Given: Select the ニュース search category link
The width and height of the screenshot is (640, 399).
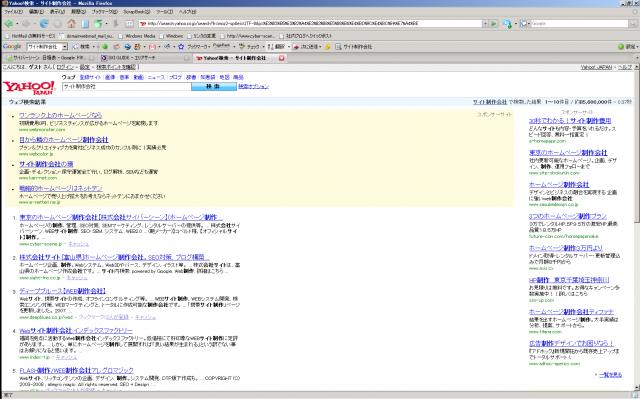Looking at the screenshot, I should tap(156, 77).
